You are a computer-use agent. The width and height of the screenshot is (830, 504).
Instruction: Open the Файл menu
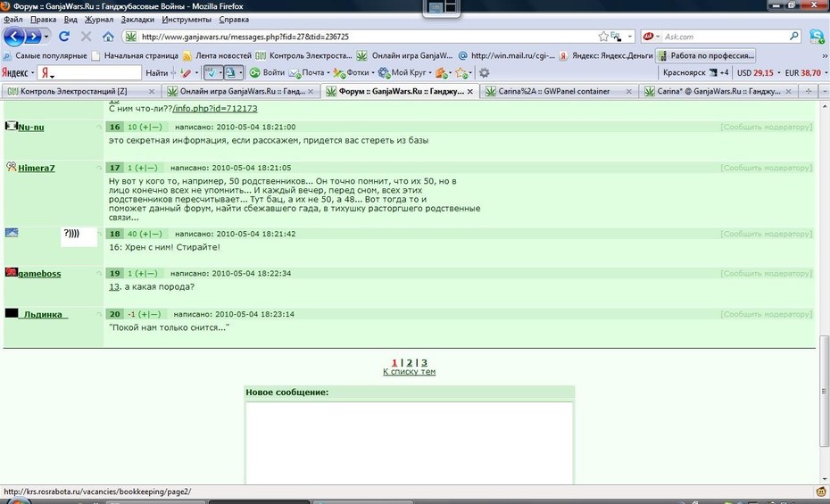13,20
